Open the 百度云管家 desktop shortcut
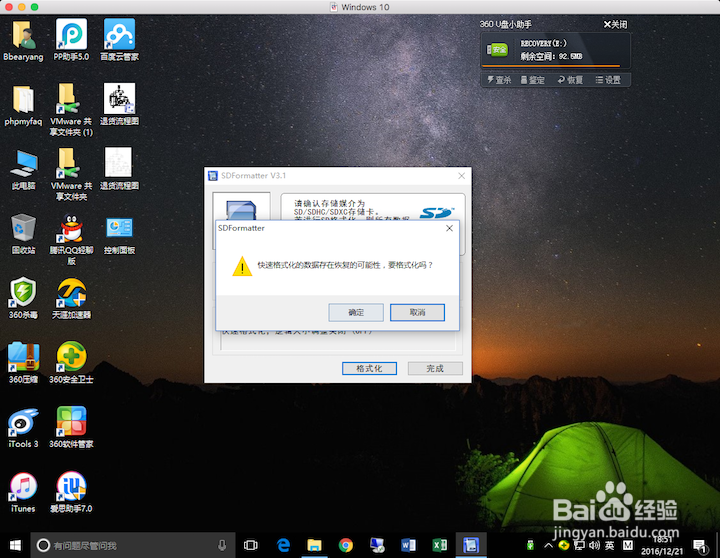This screenshot has height=558, width=720. (119, 40)
